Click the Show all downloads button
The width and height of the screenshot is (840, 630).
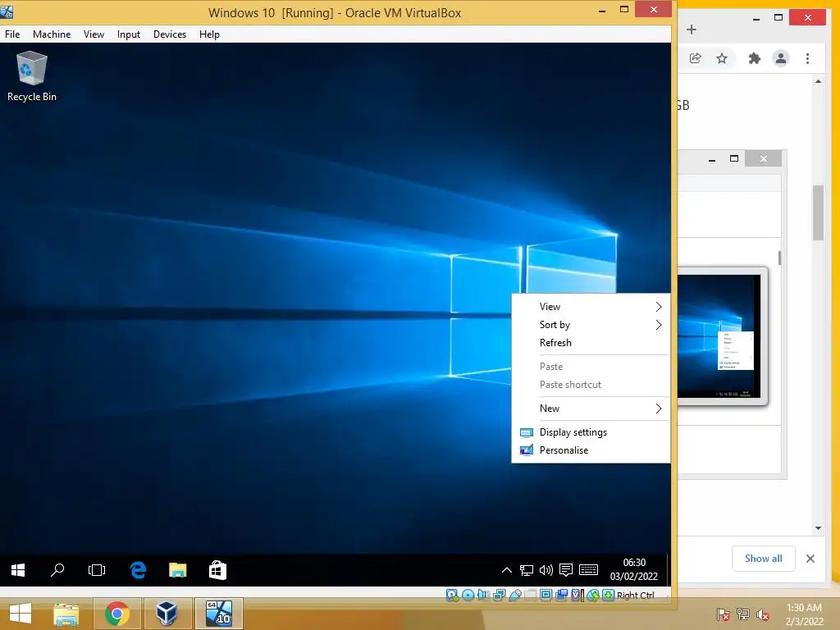(764, 559)
